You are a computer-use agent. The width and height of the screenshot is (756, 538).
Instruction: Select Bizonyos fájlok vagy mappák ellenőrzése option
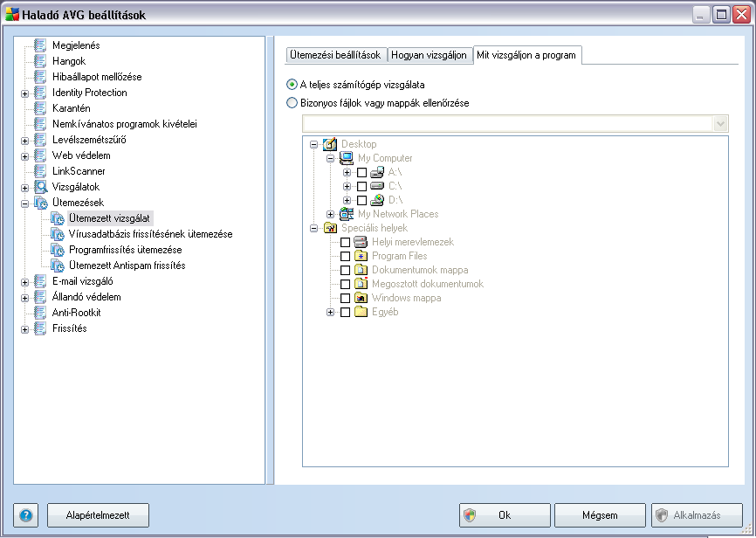point(292,103)
